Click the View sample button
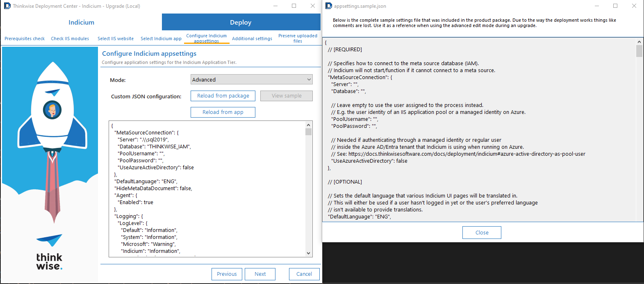This screenshot has height=284, width=644. [x=287, y=96]
